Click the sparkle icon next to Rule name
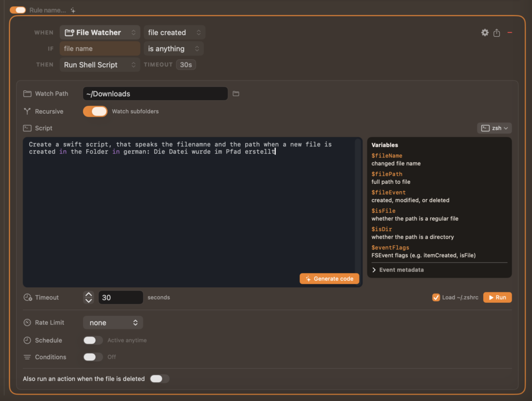Viewport: 532px width, 401px height. (x=73, y=10)
